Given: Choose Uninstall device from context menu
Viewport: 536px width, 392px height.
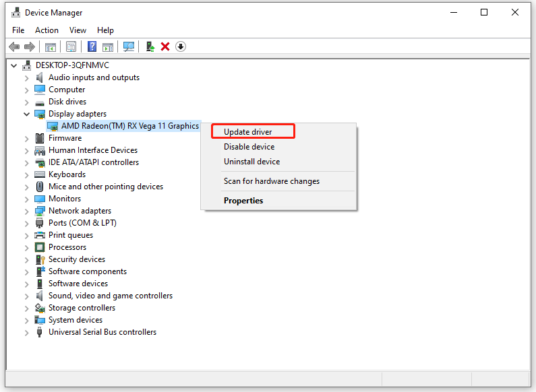Looking at the screenshot, I should (251, 162).
